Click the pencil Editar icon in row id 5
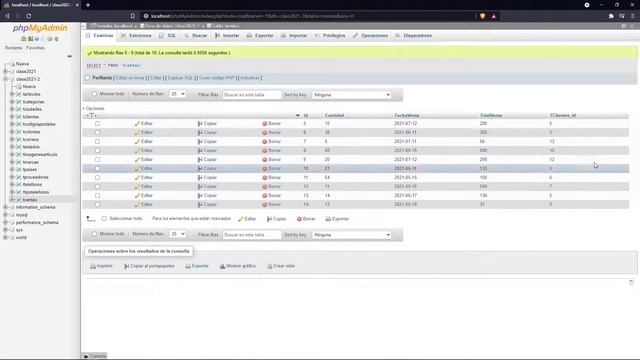 [x=137, y=123]
